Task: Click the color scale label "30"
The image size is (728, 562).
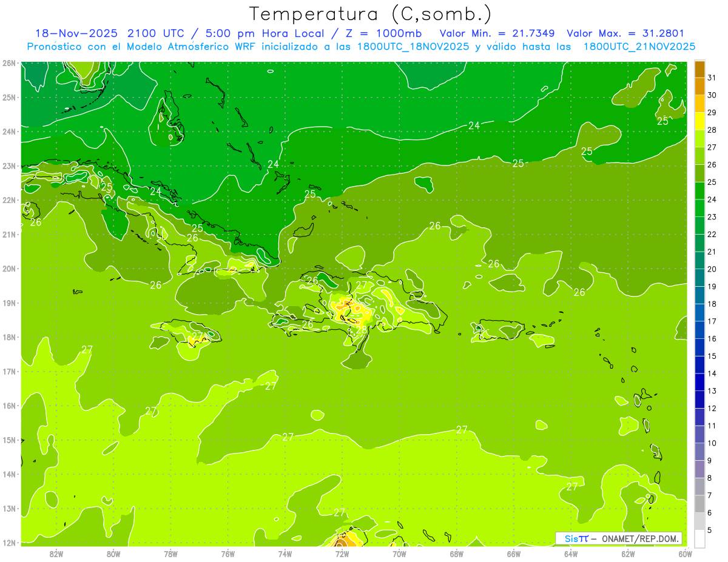Action: click(x=712, y=95)
